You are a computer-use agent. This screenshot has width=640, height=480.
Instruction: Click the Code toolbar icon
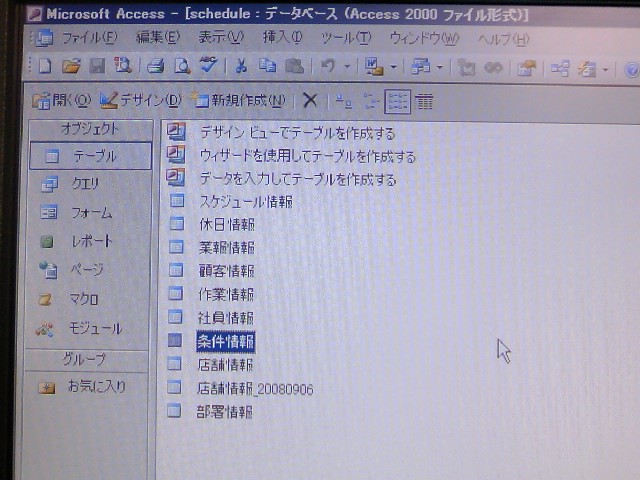(x=467, y=68)
